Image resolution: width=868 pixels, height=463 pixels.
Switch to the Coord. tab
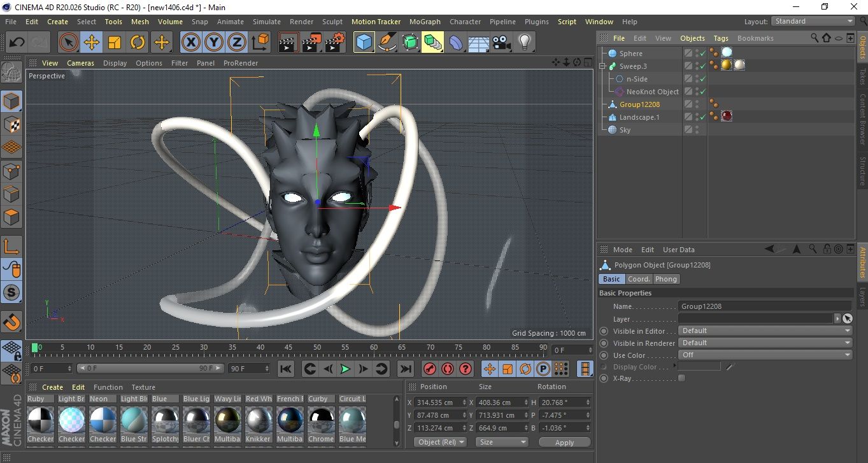pos(639,279)
